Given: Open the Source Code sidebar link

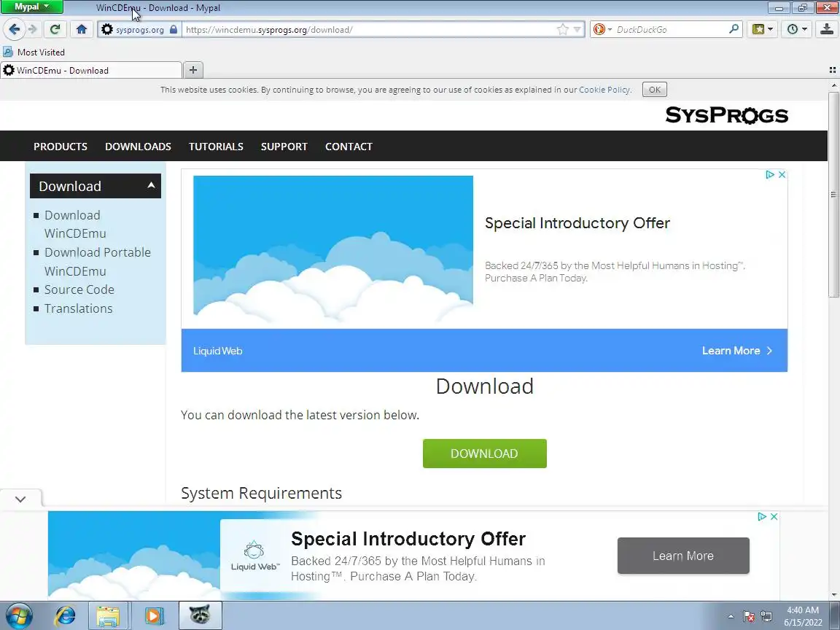Looking at the screenshot, I should pos(79,289).
